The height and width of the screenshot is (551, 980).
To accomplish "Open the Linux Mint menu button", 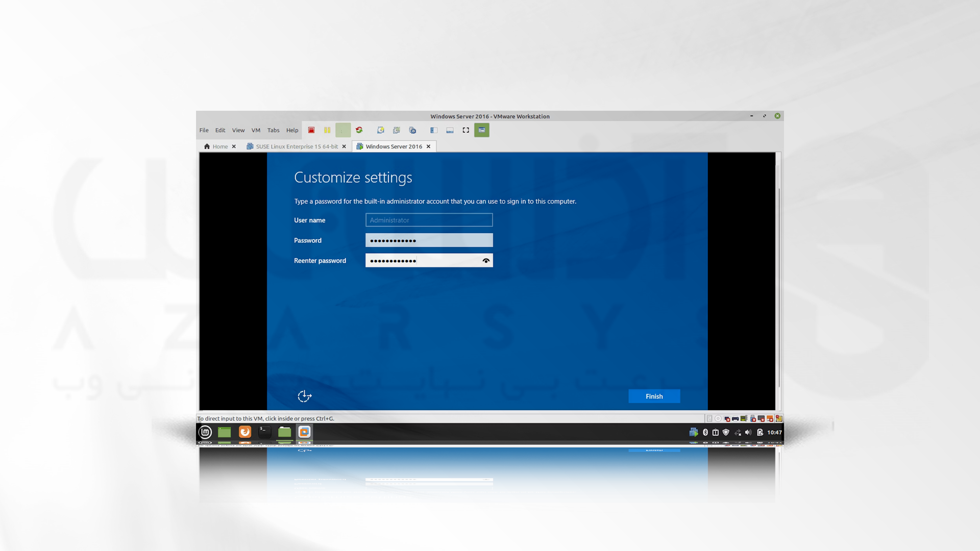I will pyautogui.click(x=205, y=432).
